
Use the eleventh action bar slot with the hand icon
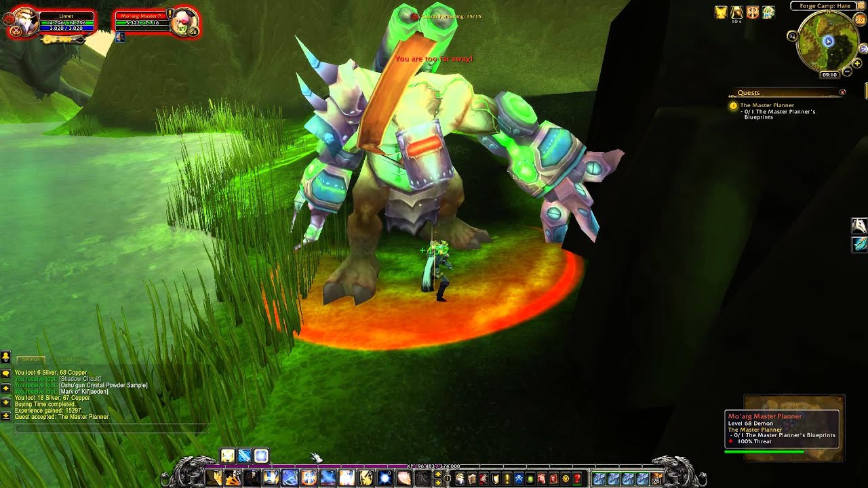(404, 478)
